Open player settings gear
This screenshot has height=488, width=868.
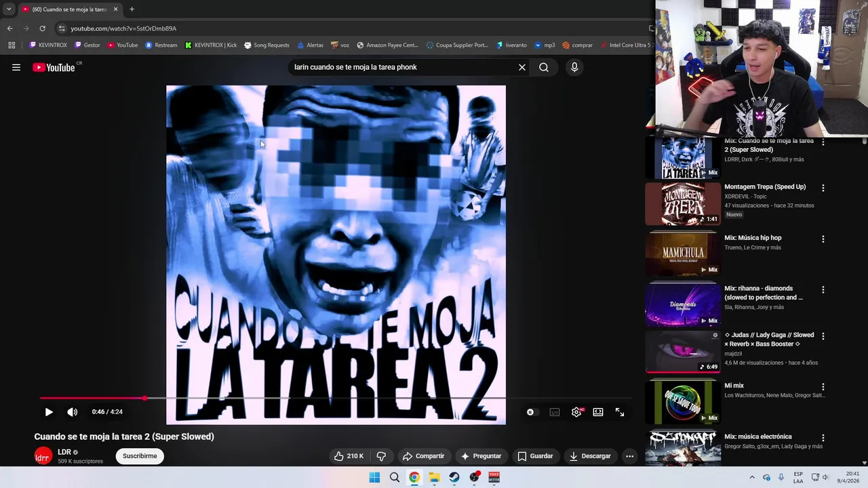pyautogui.click(x=576, y=412)
